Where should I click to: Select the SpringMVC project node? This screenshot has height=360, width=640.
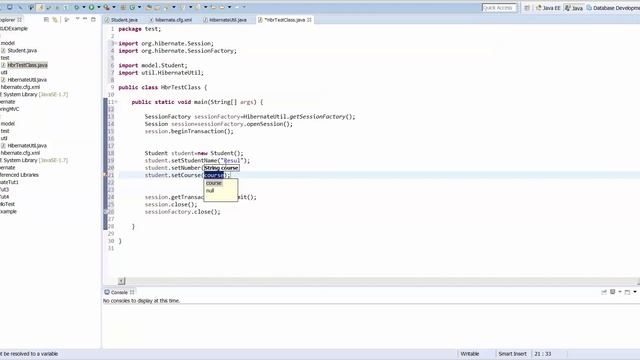pos(10,109)
